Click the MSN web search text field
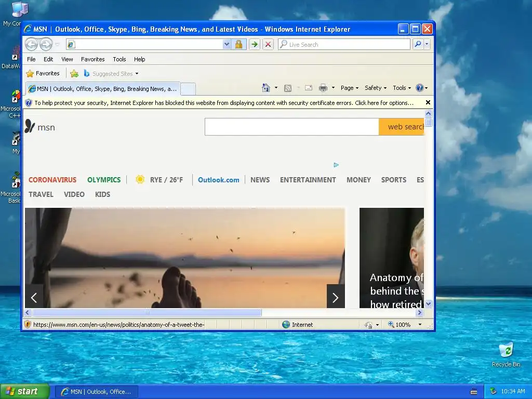Screen dimensions: 532x399 click(x=292, y=127)
